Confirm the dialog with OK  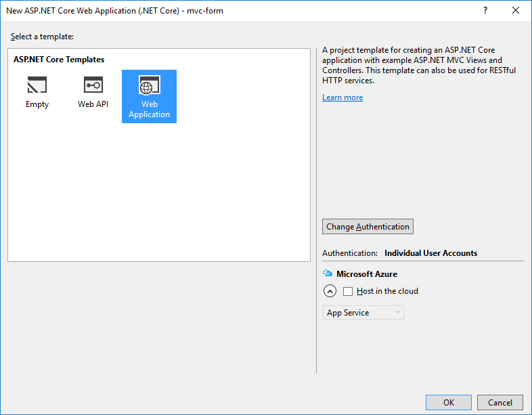click(x=448, y=402)
